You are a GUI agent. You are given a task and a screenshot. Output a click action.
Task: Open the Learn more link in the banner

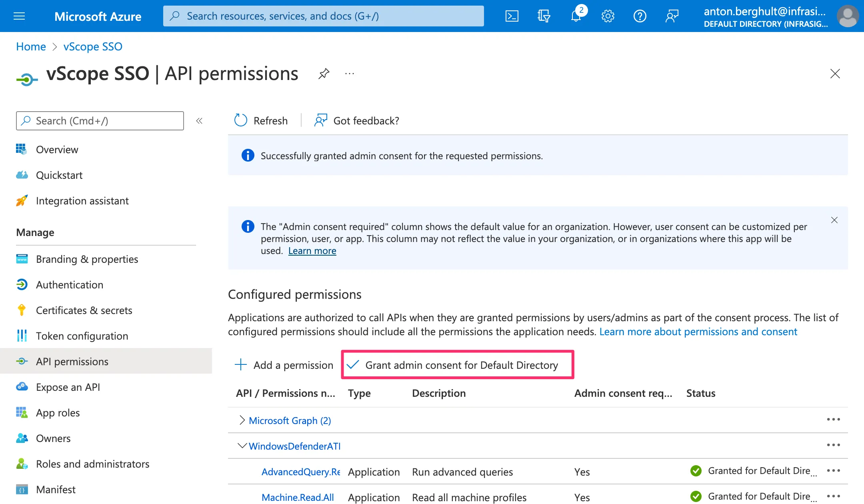pyautogui.click(x=312, y=251)
